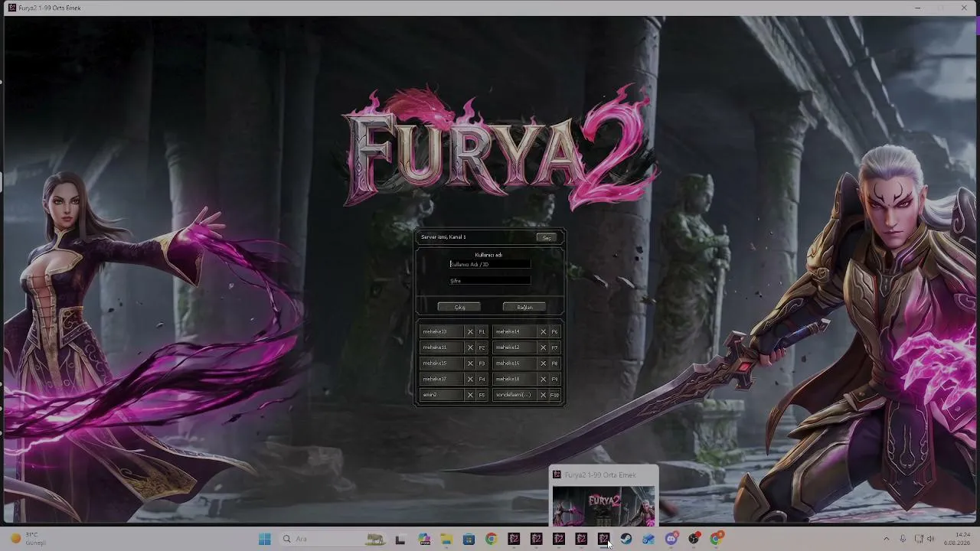Remove the saved account on slot F10
980x551 pixels.
click(543, 395)
